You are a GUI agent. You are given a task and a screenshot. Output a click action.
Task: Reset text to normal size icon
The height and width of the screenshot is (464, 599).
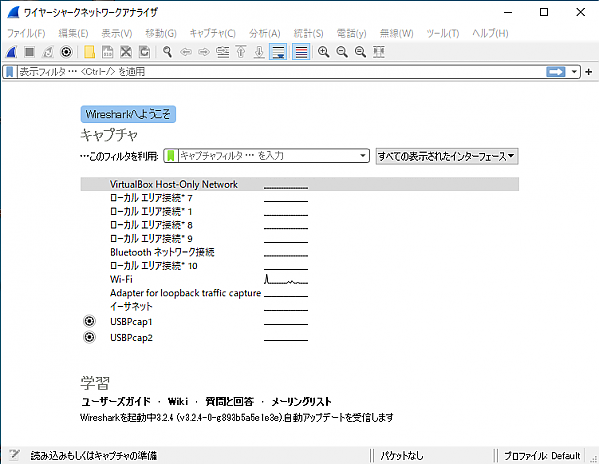360,52
